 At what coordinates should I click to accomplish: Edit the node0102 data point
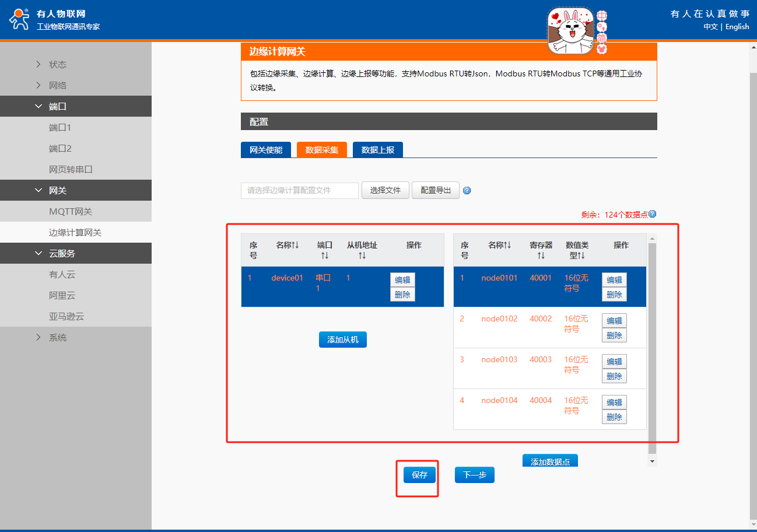[x=614, y=321]
